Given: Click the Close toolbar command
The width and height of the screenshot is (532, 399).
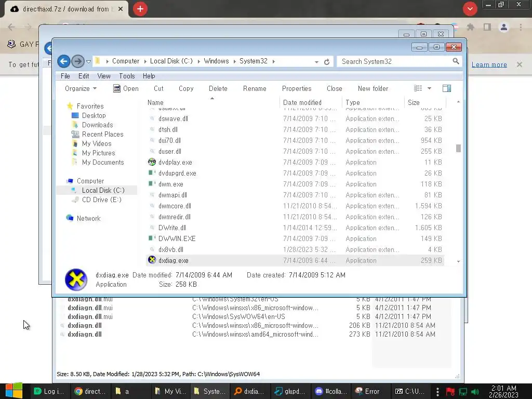Looking at the screenshot, I should coord(334,88).
